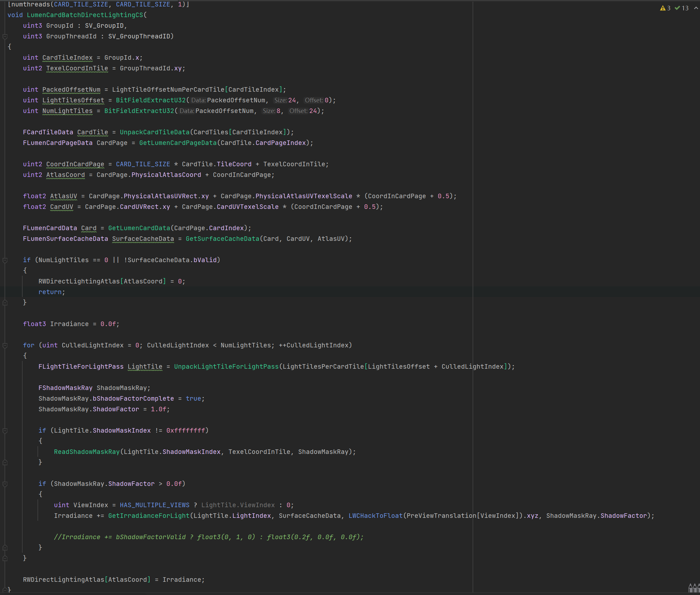
Task: Click the commented-out Irradiance debug line
Action: pos(209,537)
